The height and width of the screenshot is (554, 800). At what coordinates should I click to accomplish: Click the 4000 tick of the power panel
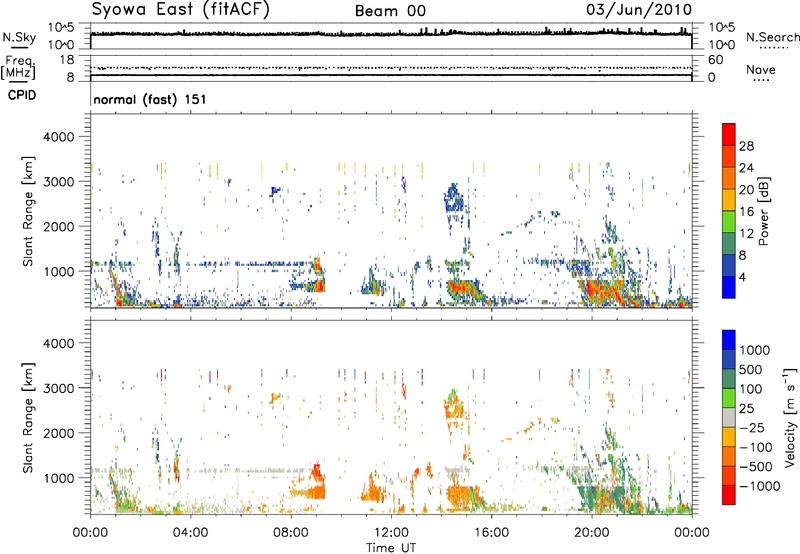pyautogui.click(x=59, y=137)
